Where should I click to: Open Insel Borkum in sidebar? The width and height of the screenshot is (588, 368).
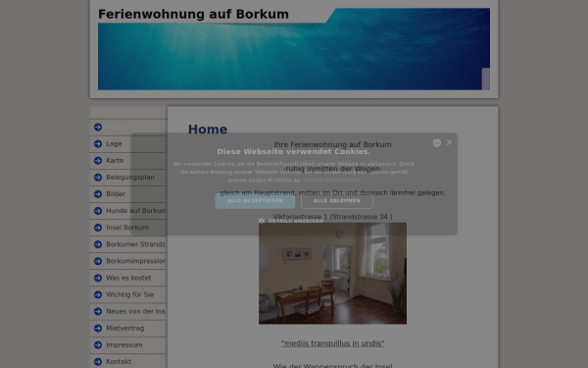[x=127, y=228]
